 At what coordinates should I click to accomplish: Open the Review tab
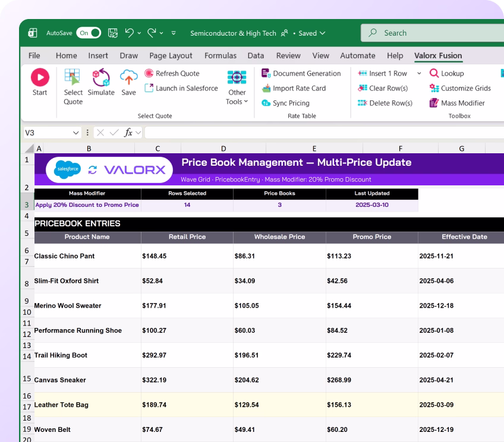coord(288,56)
